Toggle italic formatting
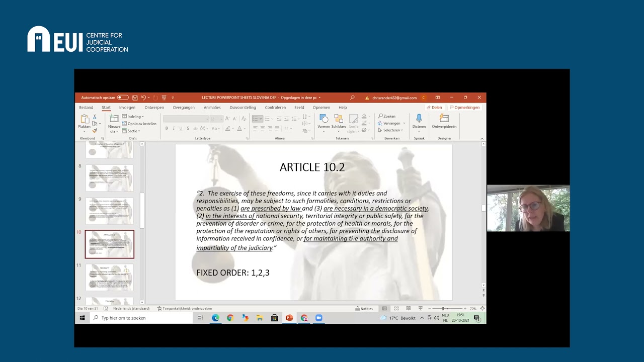Viewport: 644px width, 362px height. 174,128
